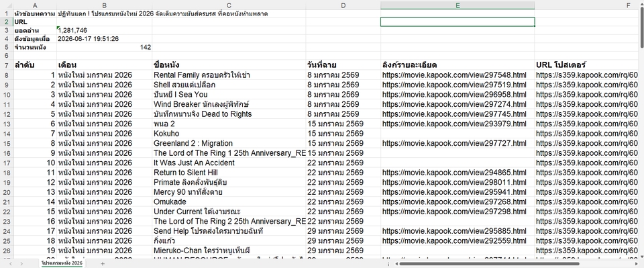
Task: Select the 2026-06-17 19:51:26 timestamp cell
Action: tap(105, 39)
